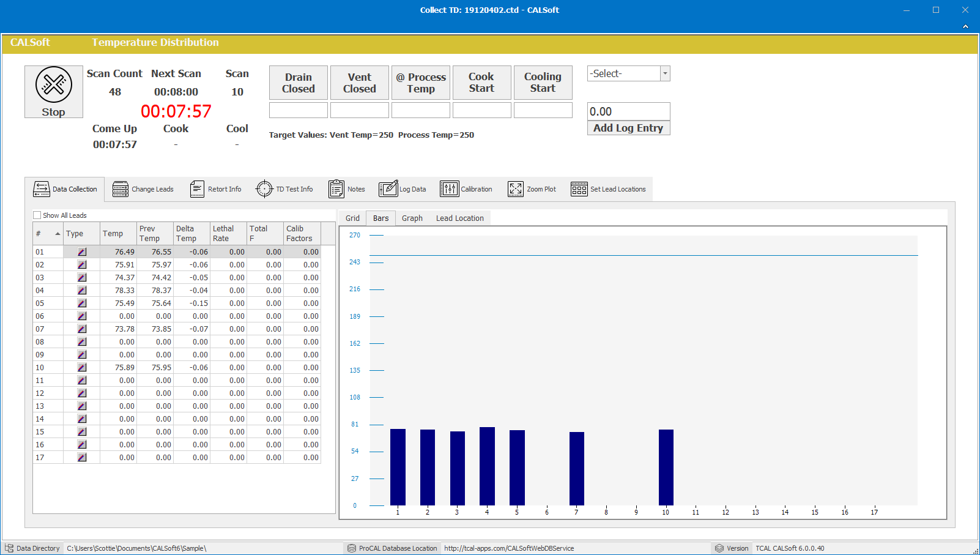Open the Retort Info tab
This screenshot has width=980, height=555.
[x=216, y=189]
